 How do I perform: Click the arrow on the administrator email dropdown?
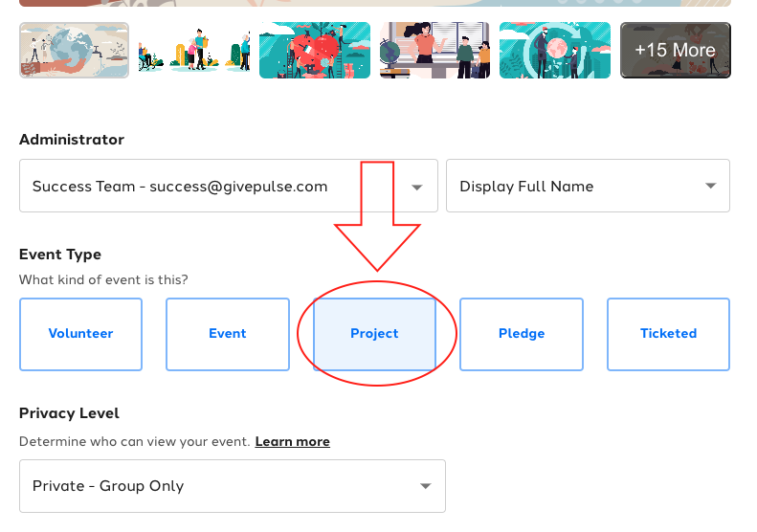[x=417, y=188]
